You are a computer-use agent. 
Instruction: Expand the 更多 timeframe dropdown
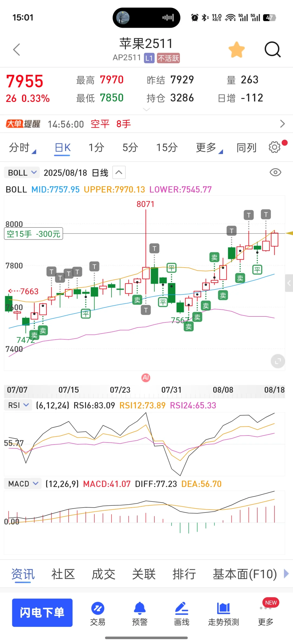(x=209, y=148)
